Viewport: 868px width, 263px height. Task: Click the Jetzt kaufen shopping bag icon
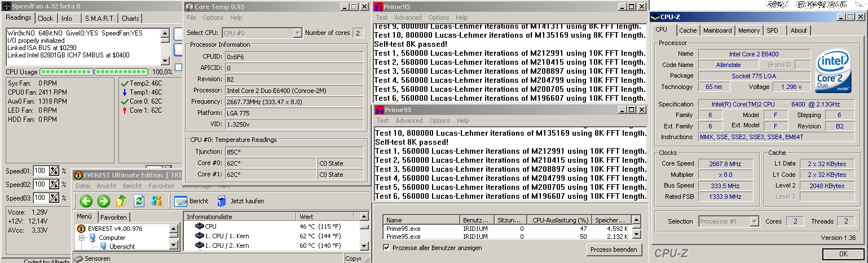point(222,201)
